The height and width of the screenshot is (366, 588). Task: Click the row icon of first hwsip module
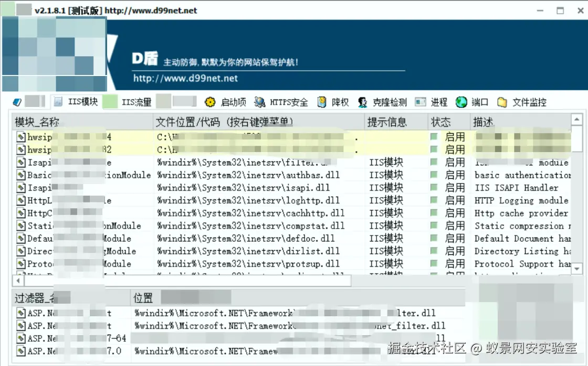point(21,137)
